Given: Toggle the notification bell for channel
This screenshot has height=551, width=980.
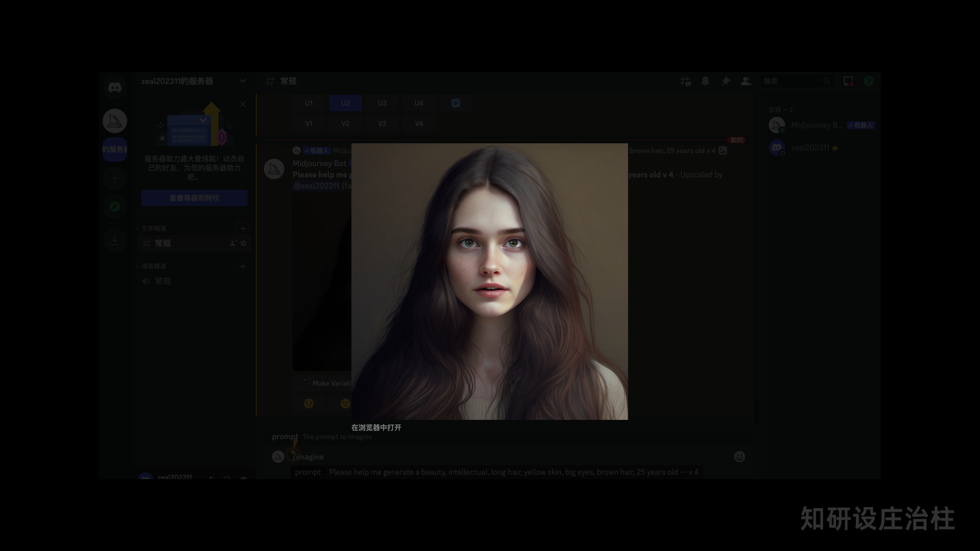Looking at the screenshot, I should tap(705, 81).
